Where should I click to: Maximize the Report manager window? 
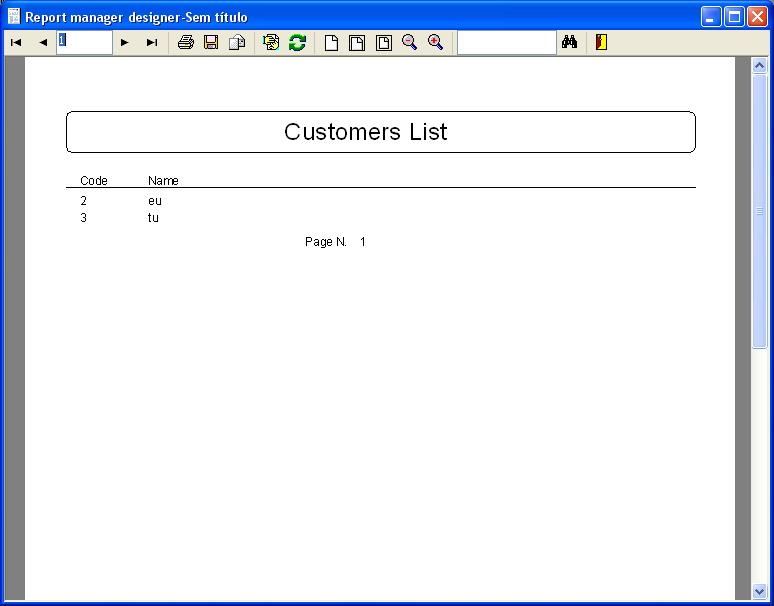734,17
